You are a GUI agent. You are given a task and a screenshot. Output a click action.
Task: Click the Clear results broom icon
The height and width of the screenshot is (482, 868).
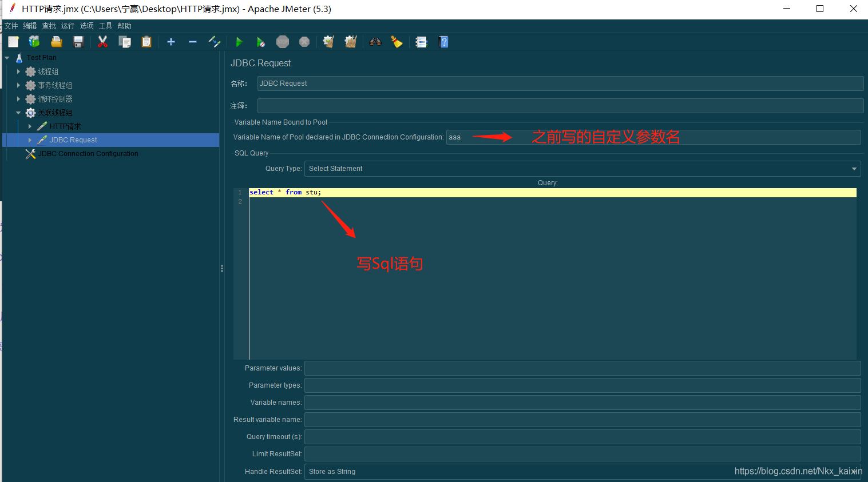coord(328,42)
